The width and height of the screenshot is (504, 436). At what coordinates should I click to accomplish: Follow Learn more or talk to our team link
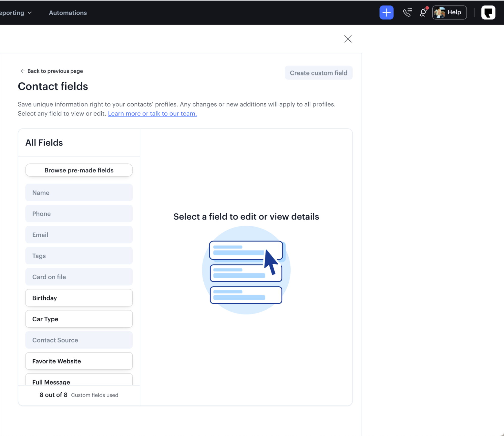pyautogui.click(x=152, y=114)
